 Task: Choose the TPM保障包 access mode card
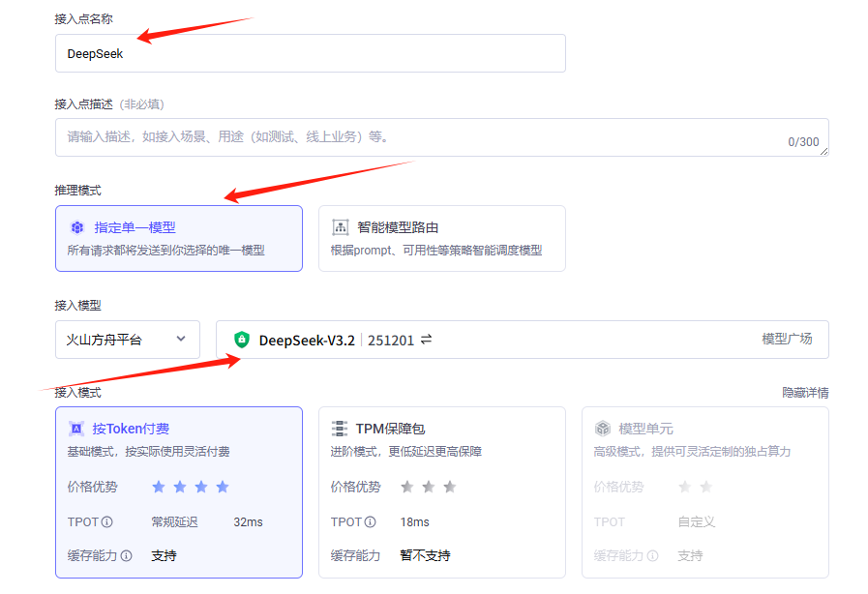coord(442,492)
